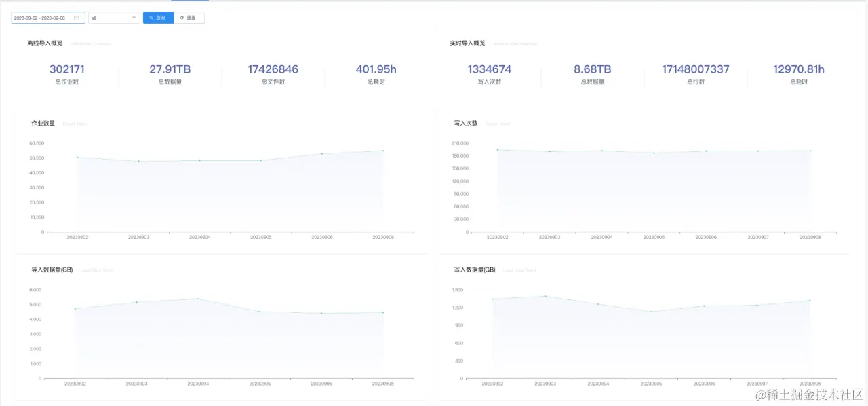Click 20230907 x-axis label in 写入次数 chart
The image size is (868, 406).
(x=758, y=237)
